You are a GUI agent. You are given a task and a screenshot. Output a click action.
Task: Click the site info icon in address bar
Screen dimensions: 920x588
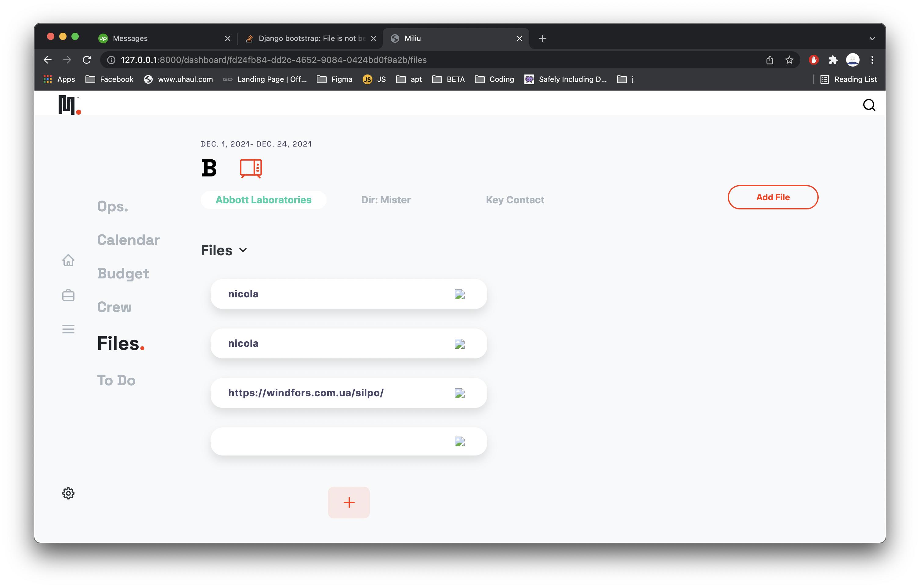(x=111, y=60)
